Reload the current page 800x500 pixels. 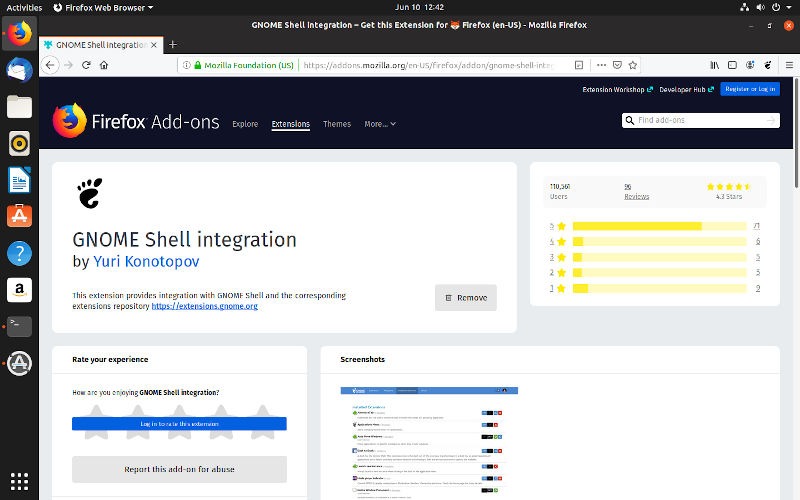86,65
